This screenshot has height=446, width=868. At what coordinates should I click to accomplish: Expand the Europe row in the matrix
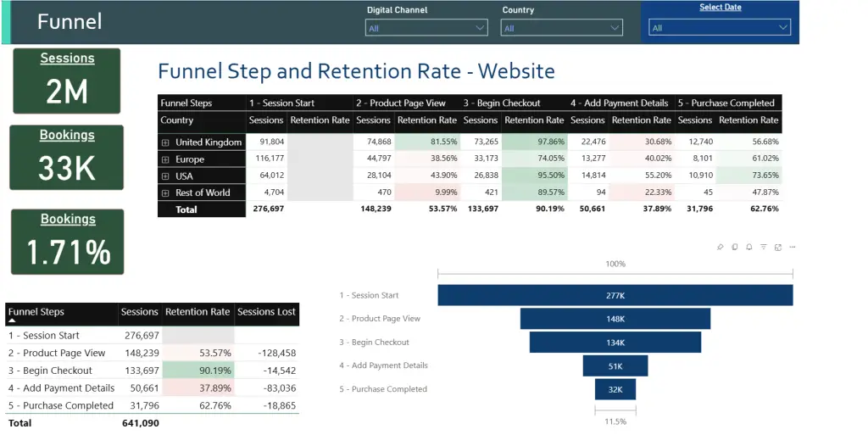pyautogui.click(x=165, y=159)
